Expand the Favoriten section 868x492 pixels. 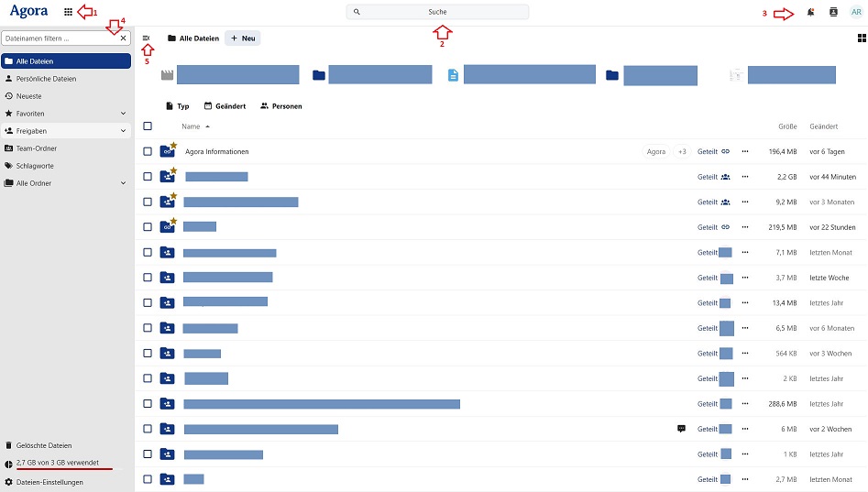[124, 114]
